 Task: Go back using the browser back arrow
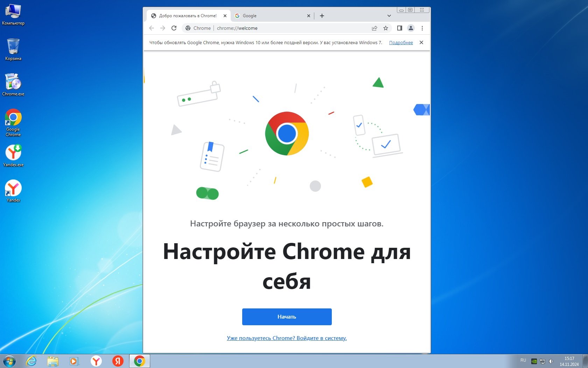[x=152, y=28]
